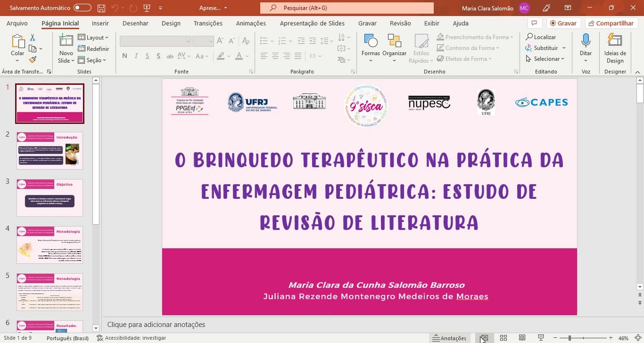Click the Increase Font Size icon

tap(219, 41)
